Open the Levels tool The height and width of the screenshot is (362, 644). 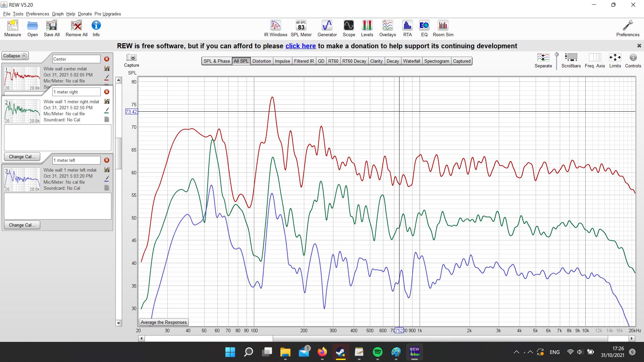[367, 28]
